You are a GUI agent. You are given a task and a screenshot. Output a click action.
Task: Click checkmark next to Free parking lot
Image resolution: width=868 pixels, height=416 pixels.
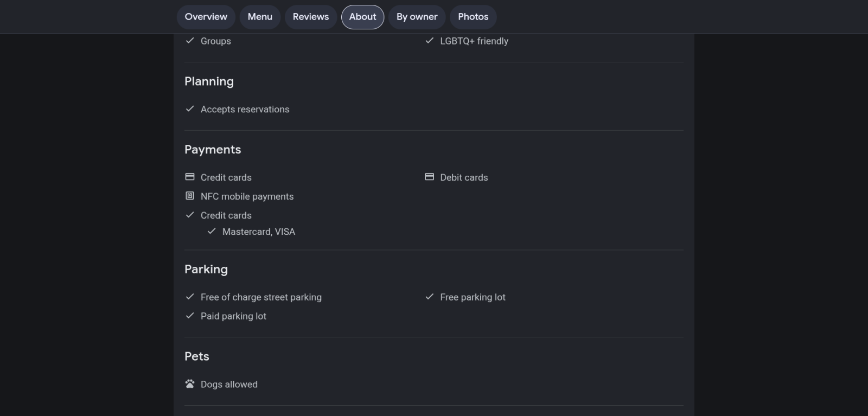(x=429, y=297)
